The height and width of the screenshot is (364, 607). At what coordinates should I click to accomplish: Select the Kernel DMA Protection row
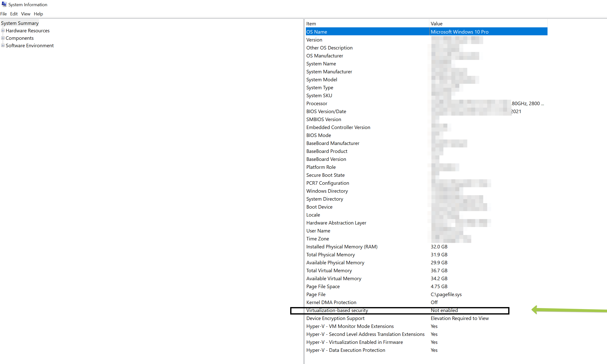coord(331,302)
